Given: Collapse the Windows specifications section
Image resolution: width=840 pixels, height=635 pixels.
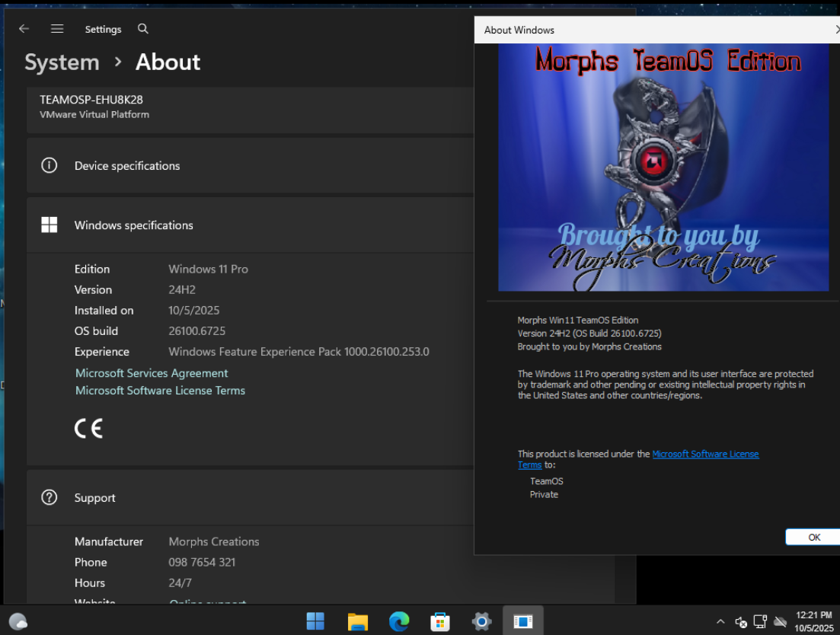Looking at the screenshot, I should coord(251,225).
